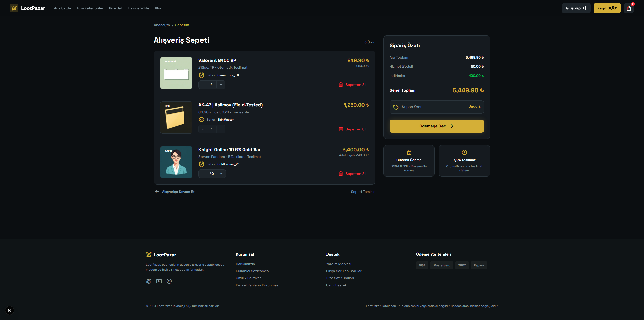Open the Knight Online product thumbnail
Screen dimensions: 644x320
[176, 162]
